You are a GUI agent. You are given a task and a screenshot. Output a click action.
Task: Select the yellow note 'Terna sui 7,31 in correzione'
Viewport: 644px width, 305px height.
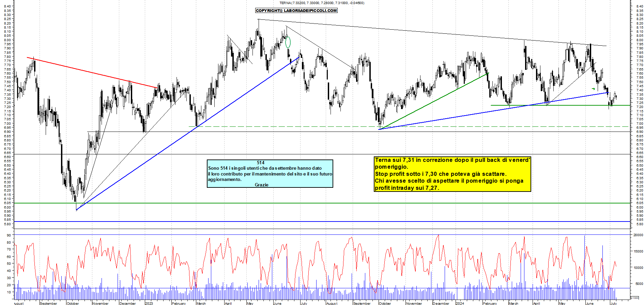point(453,174)
